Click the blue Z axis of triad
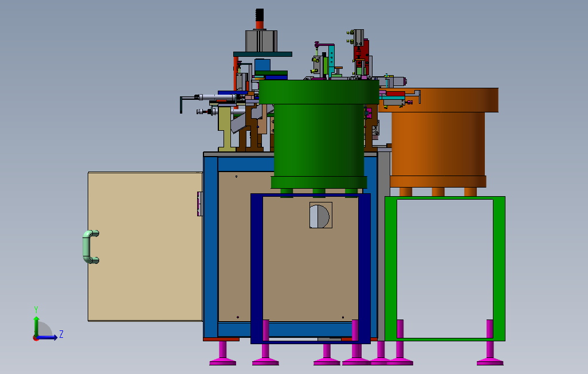This screenshot has height=374, width=588. click(x=48, y=338)
